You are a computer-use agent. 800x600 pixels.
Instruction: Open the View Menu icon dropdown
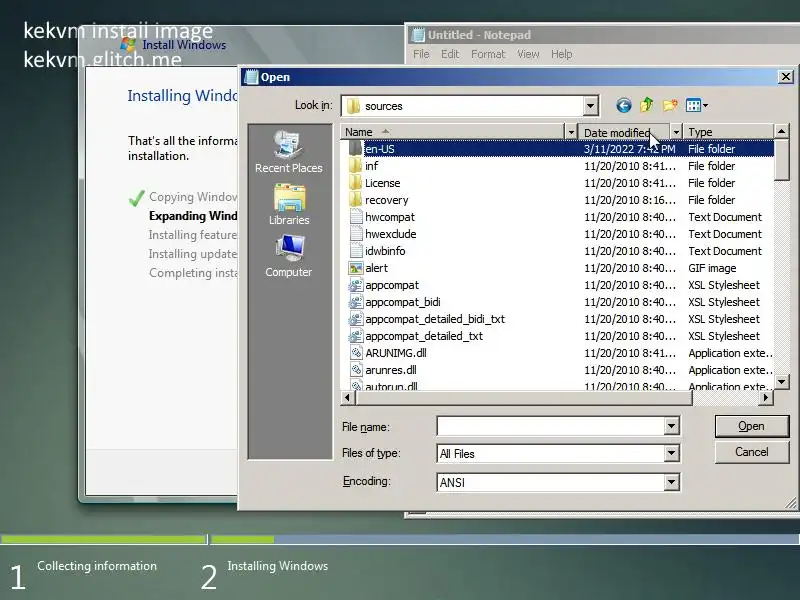point(696,106)
